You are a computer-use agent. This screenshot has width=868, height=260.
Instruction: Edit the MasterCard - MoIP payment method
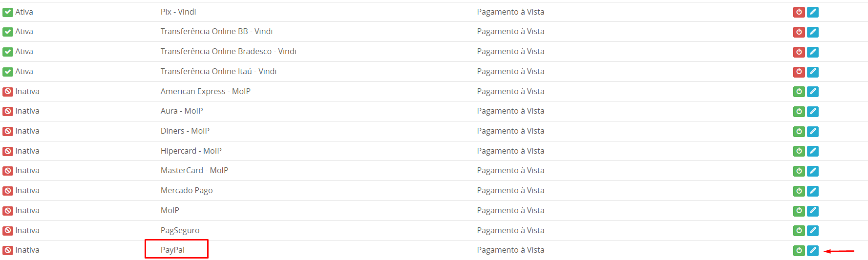click(x=812, y=171)
